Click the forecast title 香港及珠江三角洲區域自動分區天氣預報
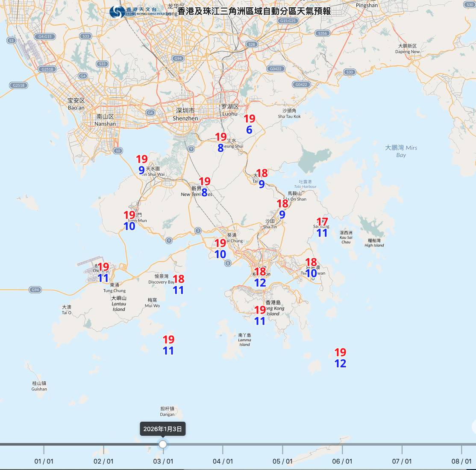Screen dimensions: 476x470 254,11
